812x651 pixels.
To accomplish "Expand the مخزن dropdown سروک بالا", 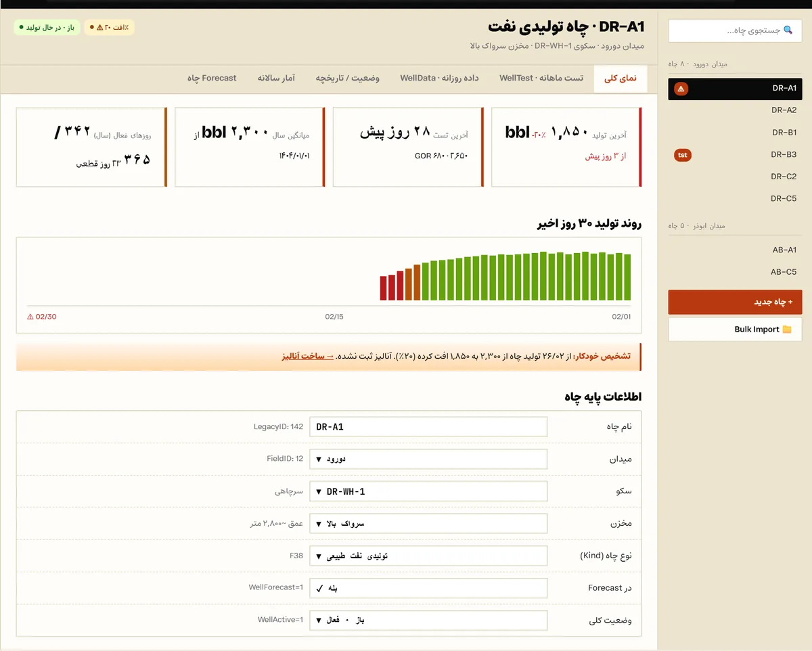I will coord(428,524).
